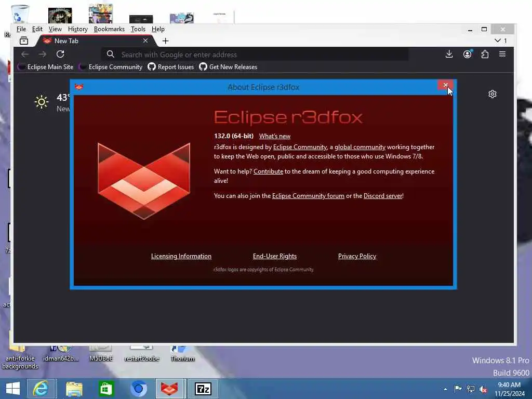The width and height of the screenshot is (532, 399).
Task: Open the Edit menu
Action: pyautogui.click(x=37, y=29)
